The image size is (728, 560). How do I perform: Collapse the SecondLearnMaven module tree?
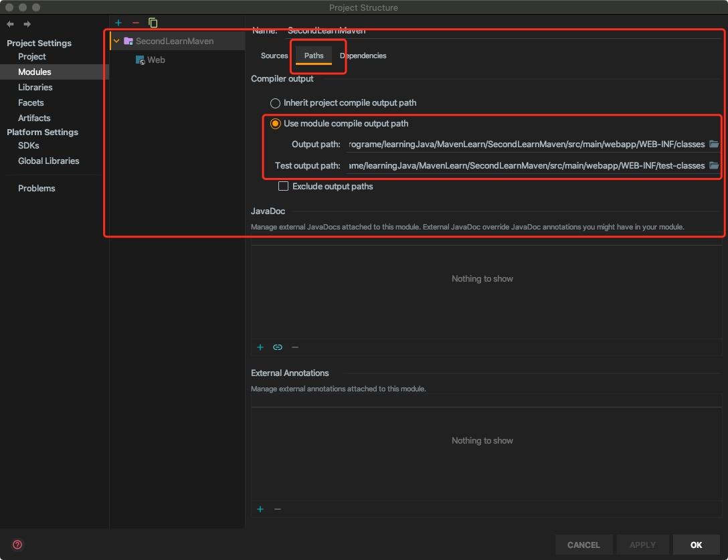click(x=116, y=41)
